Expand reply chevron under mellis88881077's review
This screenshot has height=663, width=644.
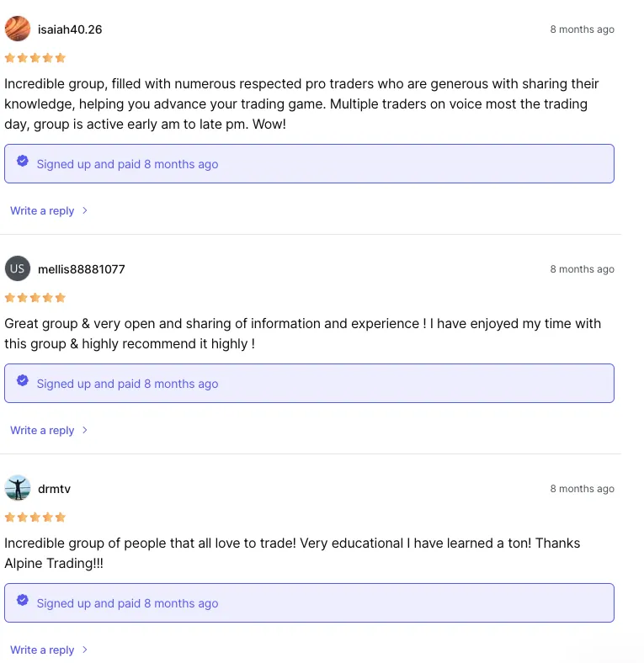tap(85, 430)
